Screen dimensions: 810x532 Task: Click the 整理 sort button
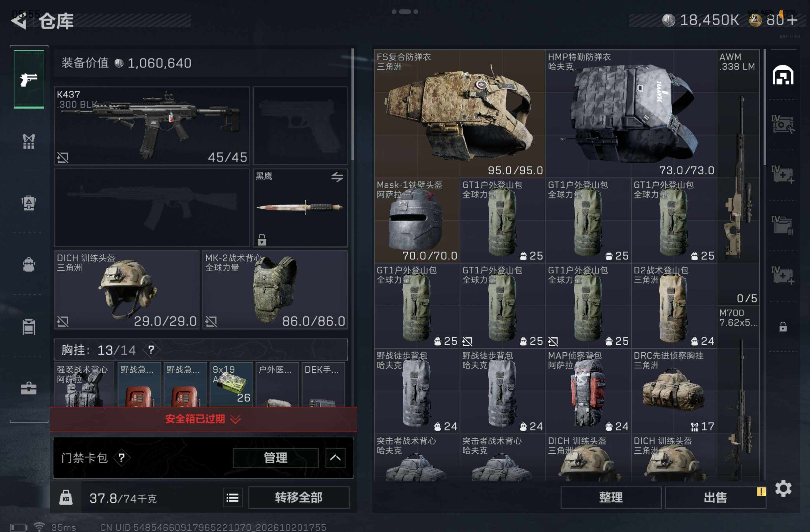point(611,498)
